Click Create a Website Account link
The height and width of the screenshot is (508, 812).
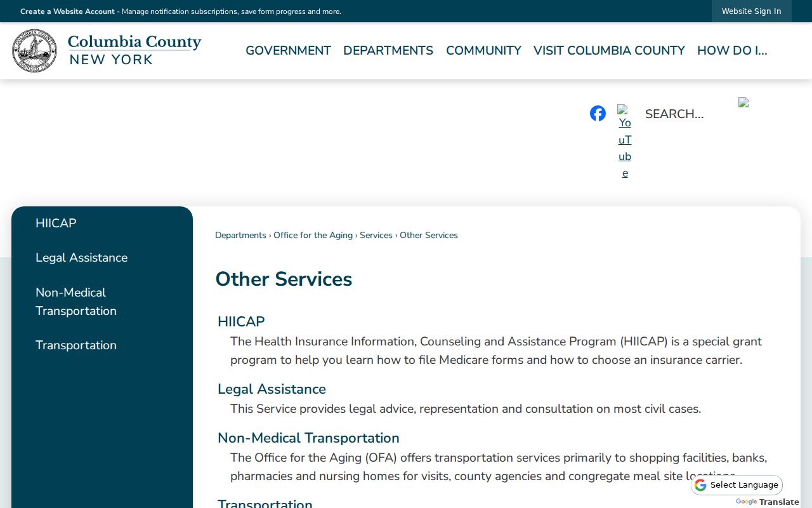[67, 11]
